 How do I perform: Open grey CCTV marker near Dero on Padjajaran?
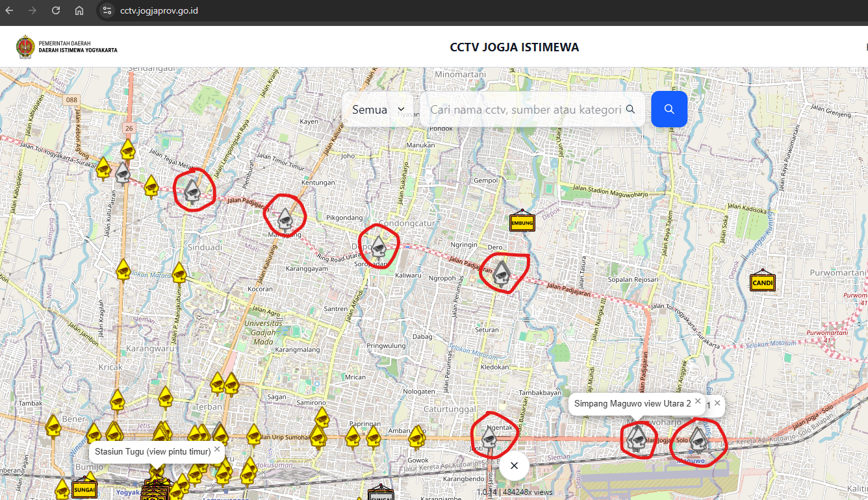500,273
